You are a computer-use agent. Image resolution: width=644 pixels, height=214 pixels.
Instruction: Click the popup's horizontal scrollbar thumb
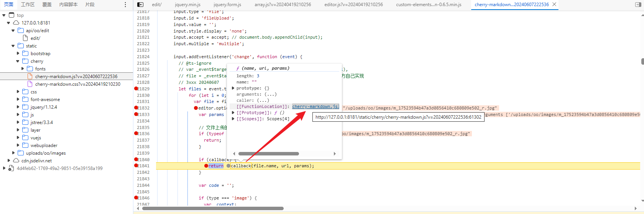point(268,154)
